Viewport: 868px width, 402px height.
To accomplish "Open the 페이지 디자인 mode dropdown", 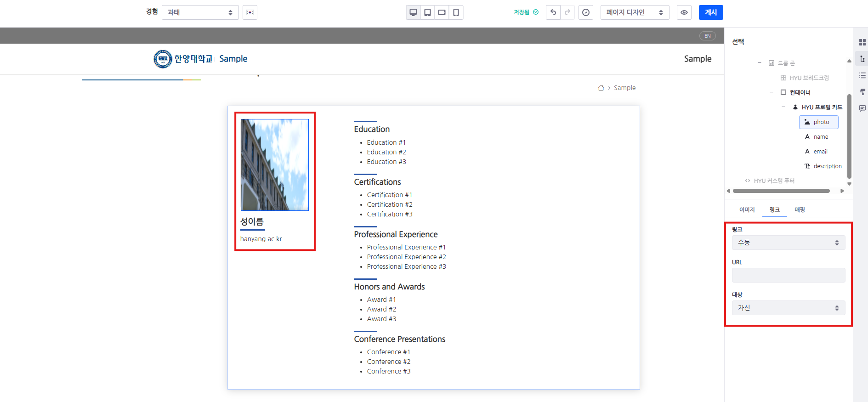I will [634, 12].
